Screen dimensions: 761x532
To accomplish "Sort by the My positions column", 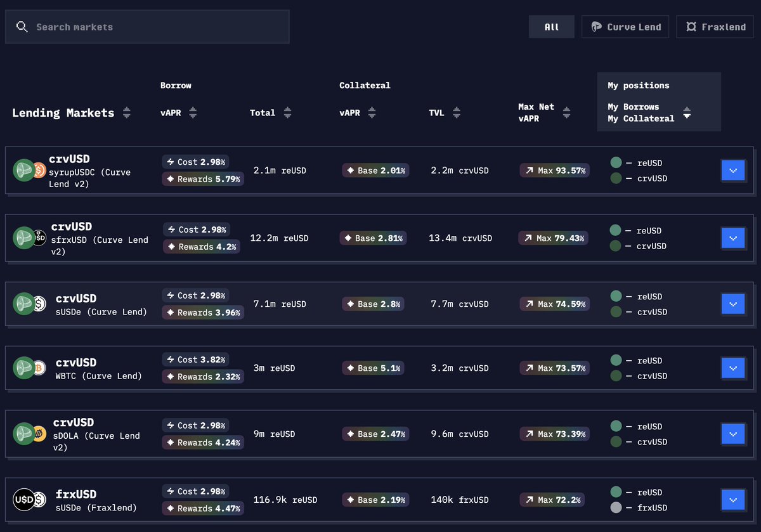I will coord(686,113).
